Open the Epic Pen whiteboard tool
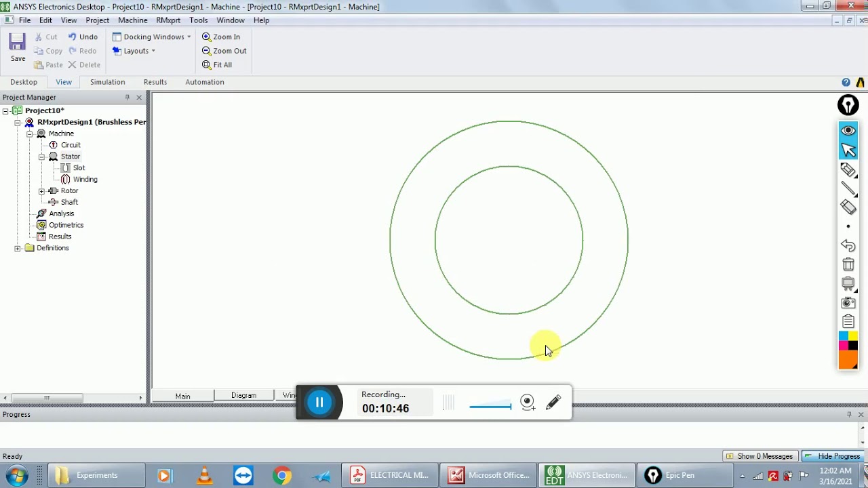 (x=848, y=283)
